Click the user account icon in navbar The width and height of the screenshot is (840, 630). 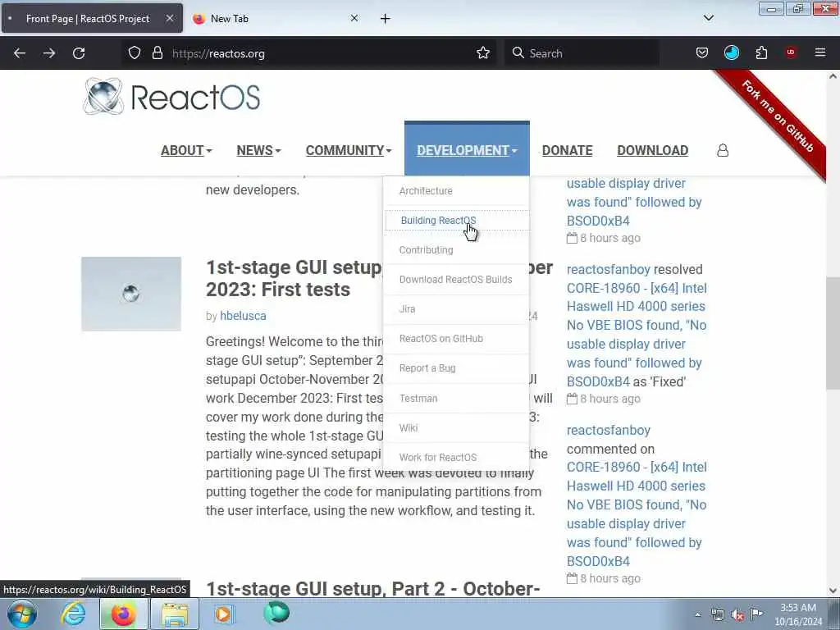point(723,151)
